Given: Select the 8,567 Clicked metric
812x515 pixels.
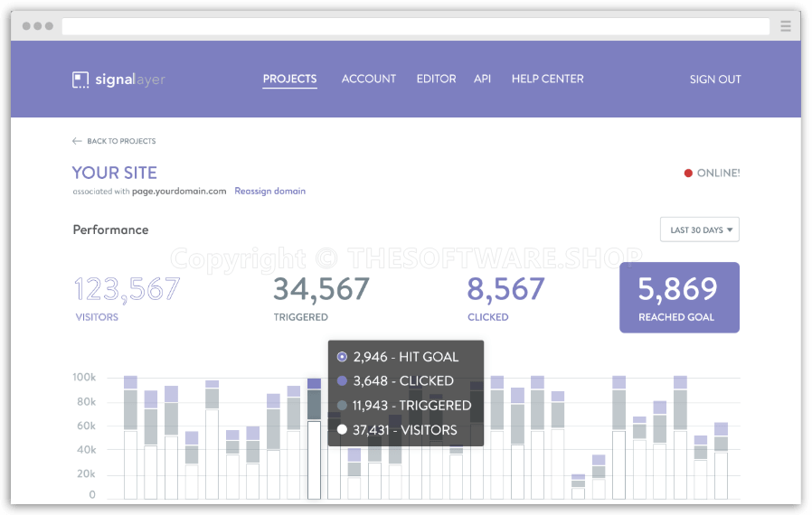Looking at the screenshot, I should 505,299.
